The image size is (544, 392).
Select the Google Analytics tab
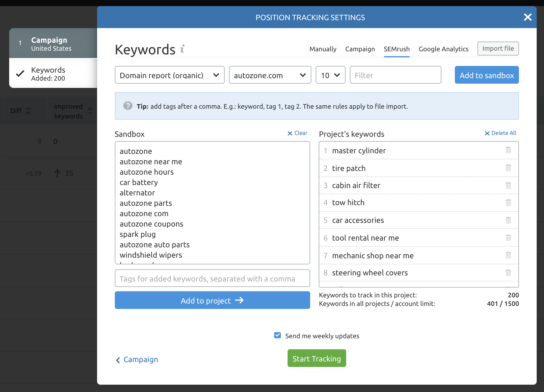443,49
